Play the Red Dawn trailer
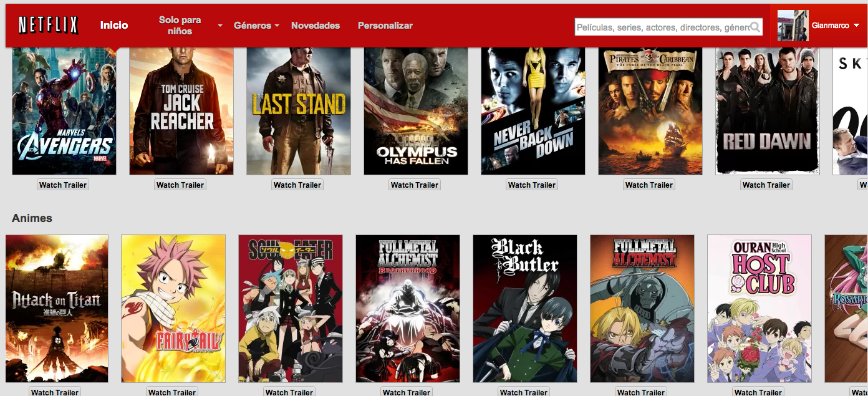This screenshot has height=396, width=868. (x=766, y=185)
